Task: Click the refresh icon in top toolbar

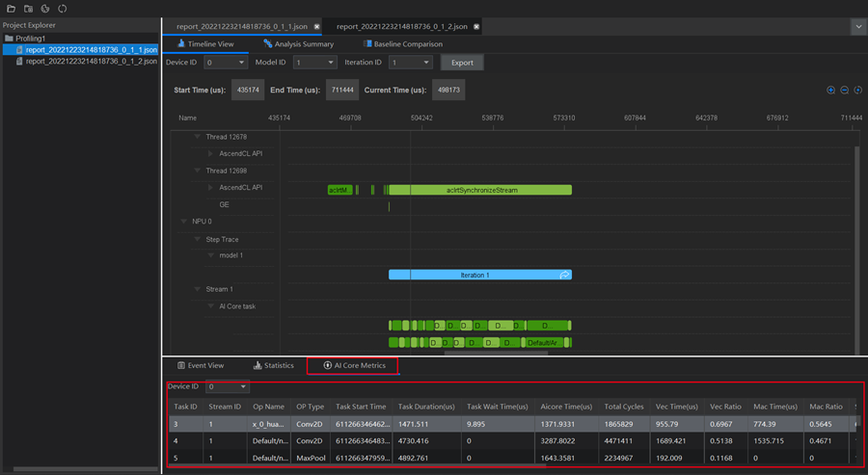Action: tap(63, 9)
